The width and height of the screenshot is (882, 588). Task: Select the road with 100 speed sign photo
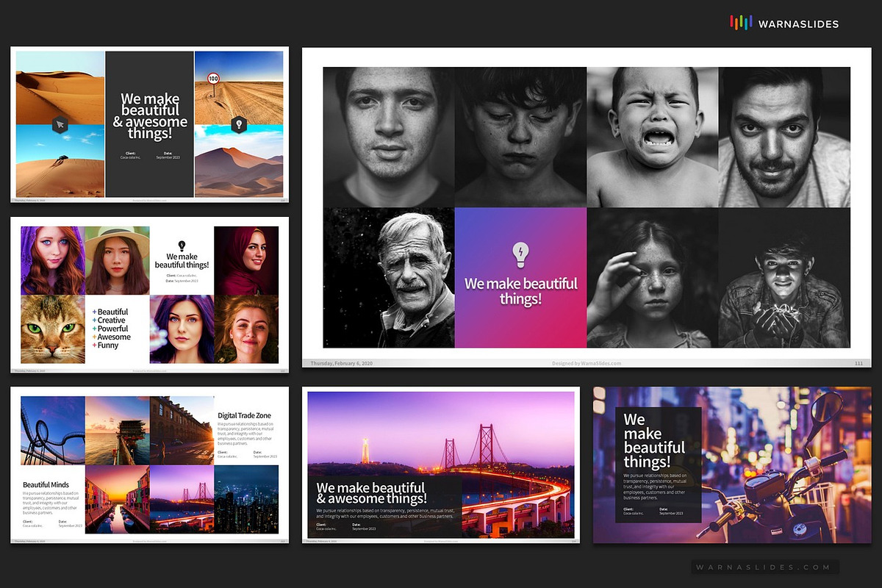pyautogui.click(x=239, y=87)
